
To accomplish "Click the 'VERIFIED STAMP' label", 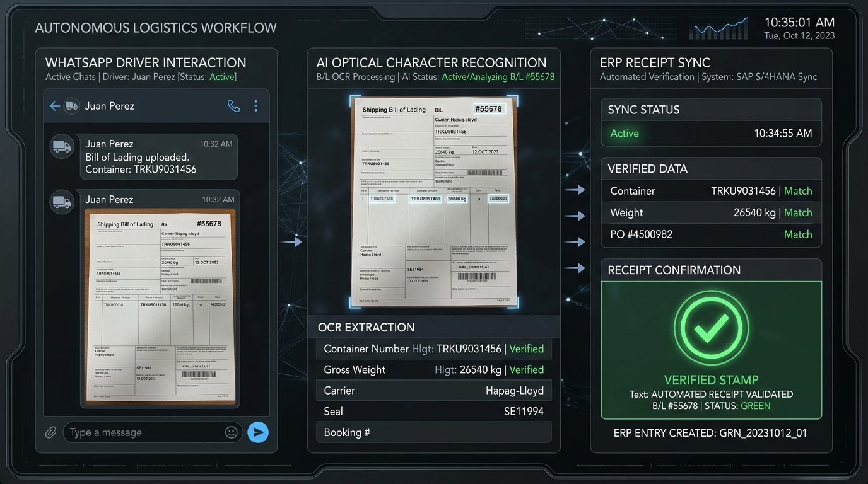I will pos(711,380).
